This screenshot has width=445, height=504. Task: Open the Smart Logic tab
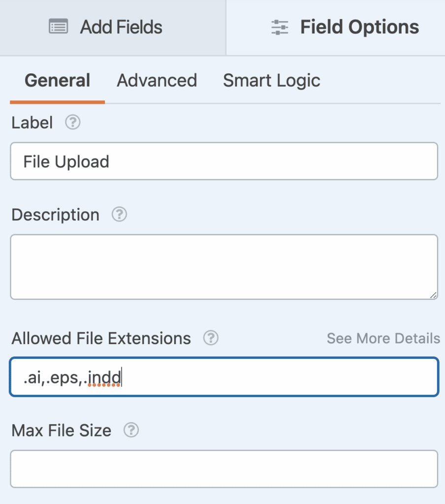(x=271, y=80)
